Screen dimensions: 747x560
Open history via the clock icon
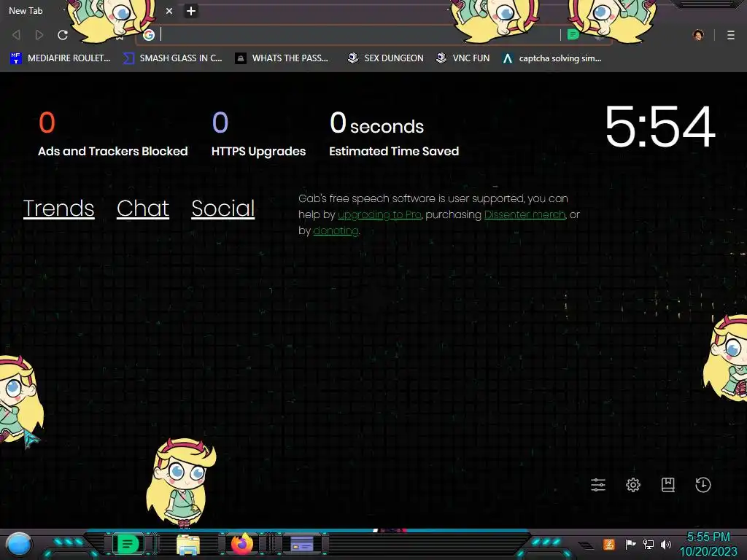pyautogui.click(x=703, y=485)
